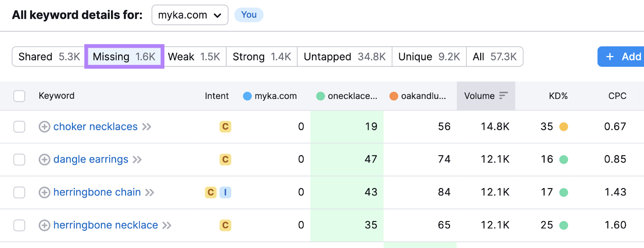Image resolution: width=644 pixels, height=248 pixels.
Task: Click the oakandlu position 56 cell
Action: [x=420, y=127]
